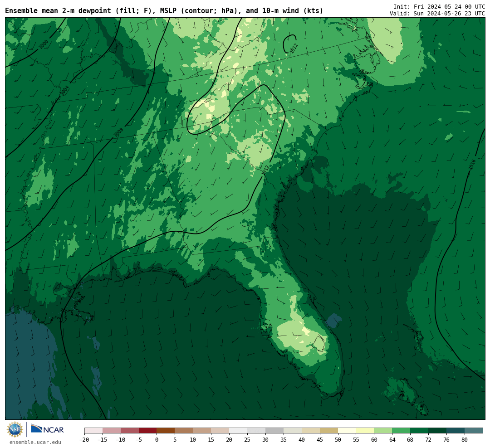The height and width of the screenshot is (448, 490).
Task: Click the ensemble.ucar.edu text
Action: (35, 442)
